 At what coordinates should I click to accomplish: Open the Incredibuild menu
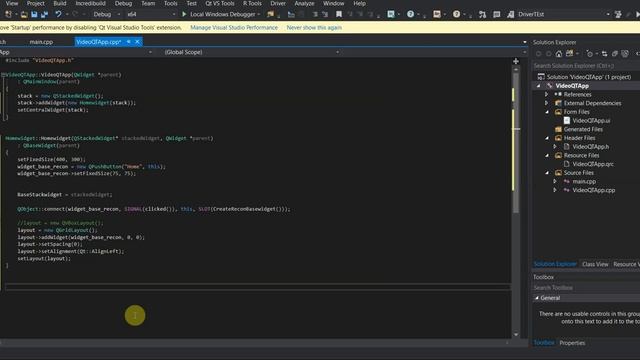(x=90, y=3)
